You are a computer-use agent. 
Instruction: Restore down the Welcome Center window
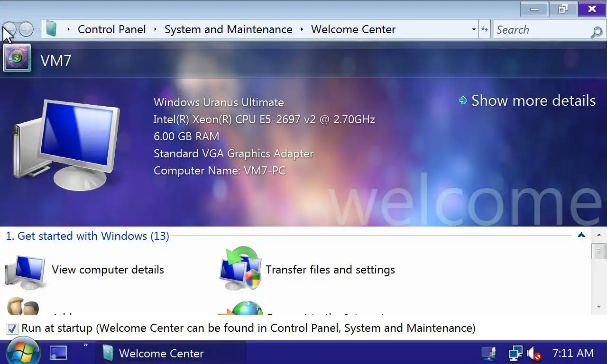[x=563, y=9]
